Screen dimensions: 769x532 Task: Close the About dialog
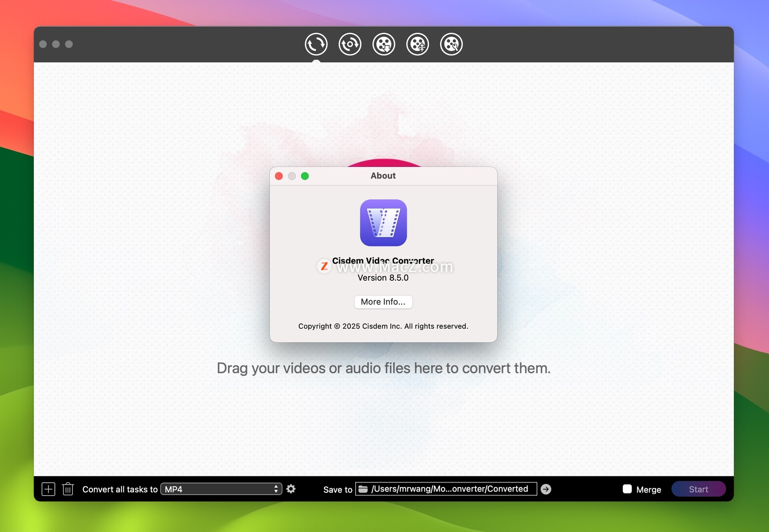coord(279,176)
